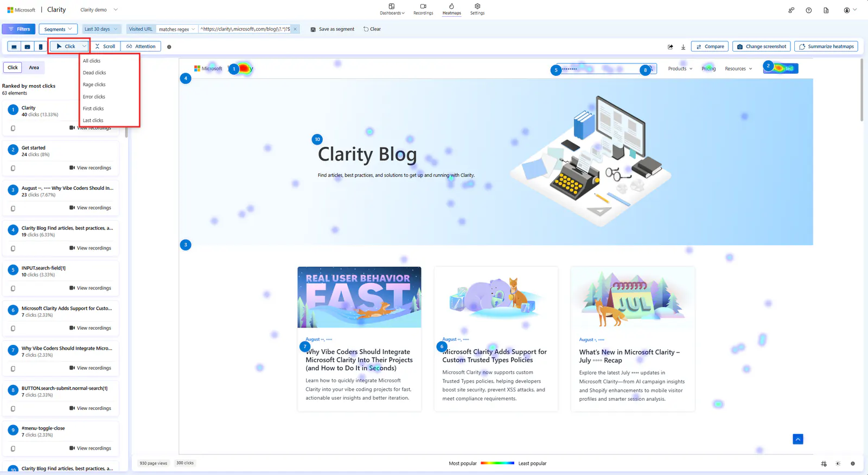Remove the Visited URL filter with the X
The width and height of the screenshot is (868, 475).
pos(295,29)
